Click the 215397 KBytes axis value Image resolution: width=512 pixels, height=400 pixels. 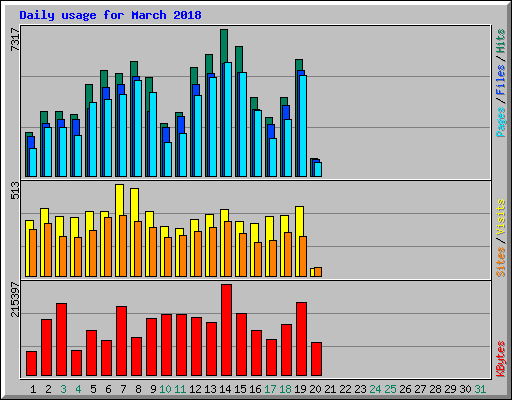tap(15, 299)
